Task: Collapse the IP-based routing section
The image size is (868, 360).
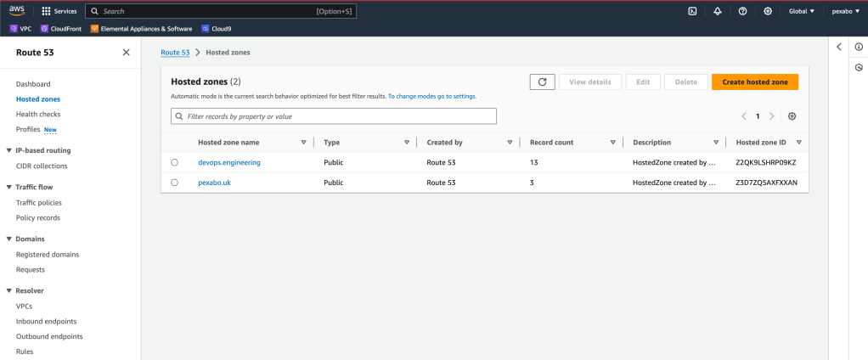Action: coord(8,150)
